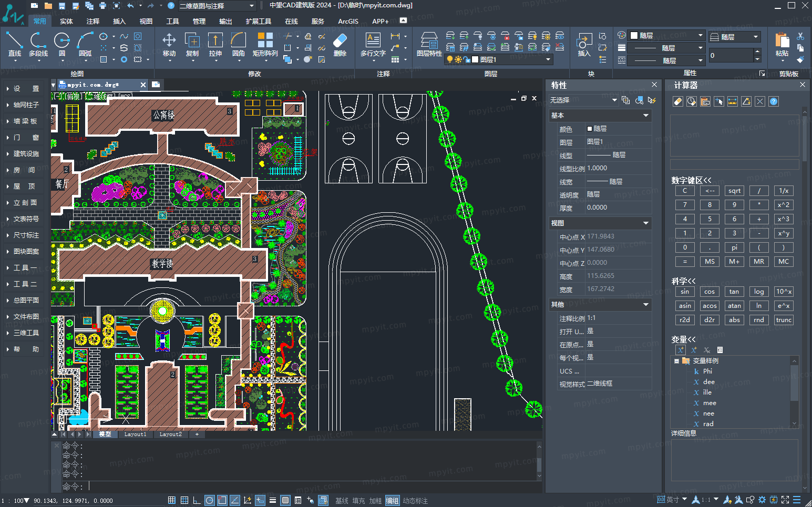Activate the 拉伸 (Stretch) tool
The image size is (812, 507).
tap(215, 45)
